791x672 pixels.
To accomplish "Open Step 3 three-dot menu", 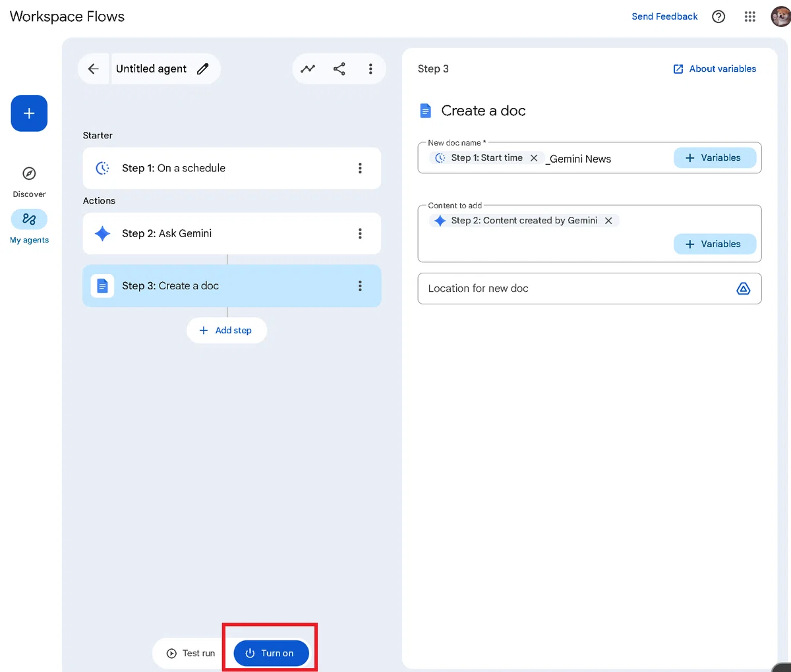I will tap(360, 286).
